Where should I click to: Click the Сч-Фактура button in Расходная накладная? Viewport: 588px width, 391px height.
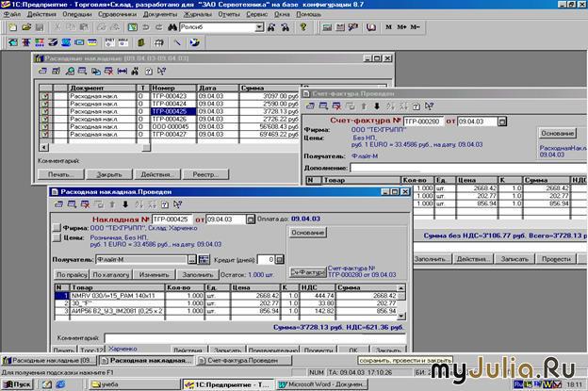pos(308,272)
